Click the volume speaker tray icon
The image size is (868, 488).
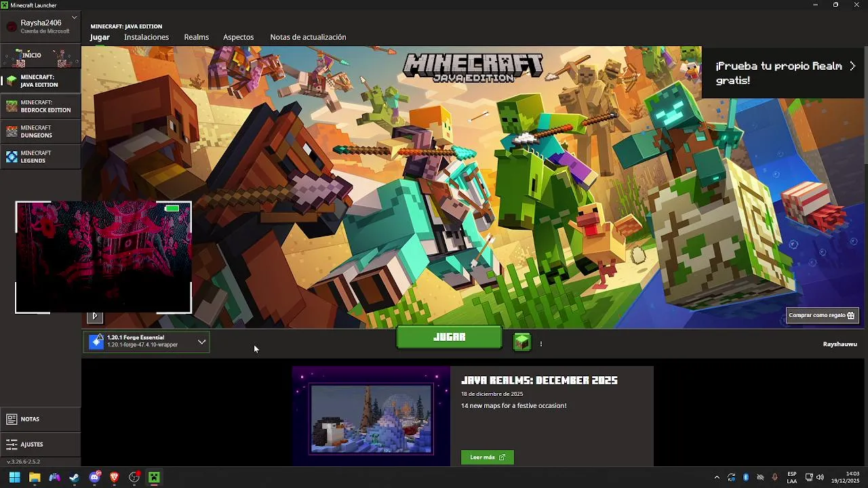[x=820, y=477]
